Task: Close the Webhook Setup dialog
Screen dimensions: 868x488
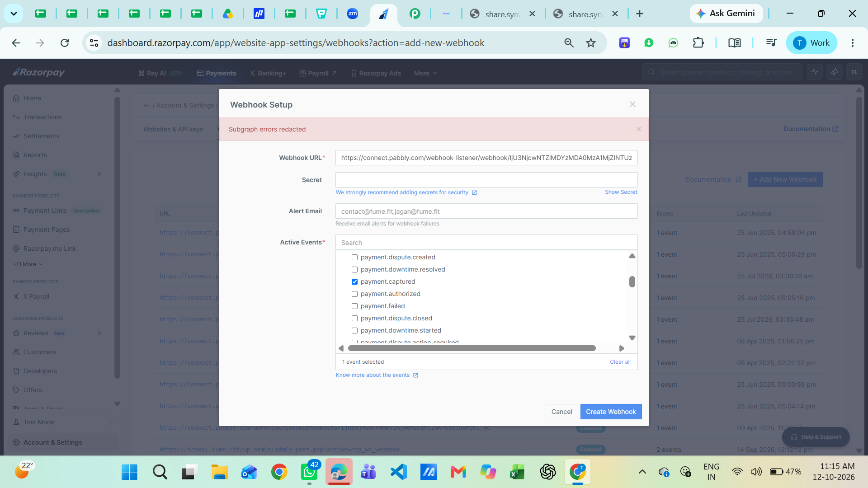Action: click(x=632, y=104)
